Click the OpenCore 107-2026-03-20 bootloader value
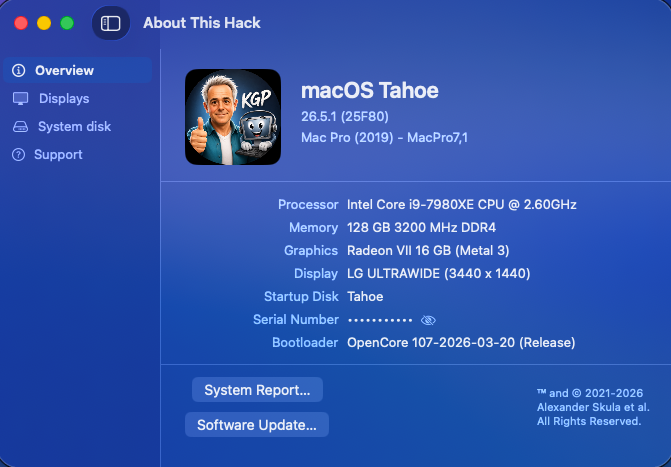The height and width of the screenshot is (467, 671). [461, 342]
